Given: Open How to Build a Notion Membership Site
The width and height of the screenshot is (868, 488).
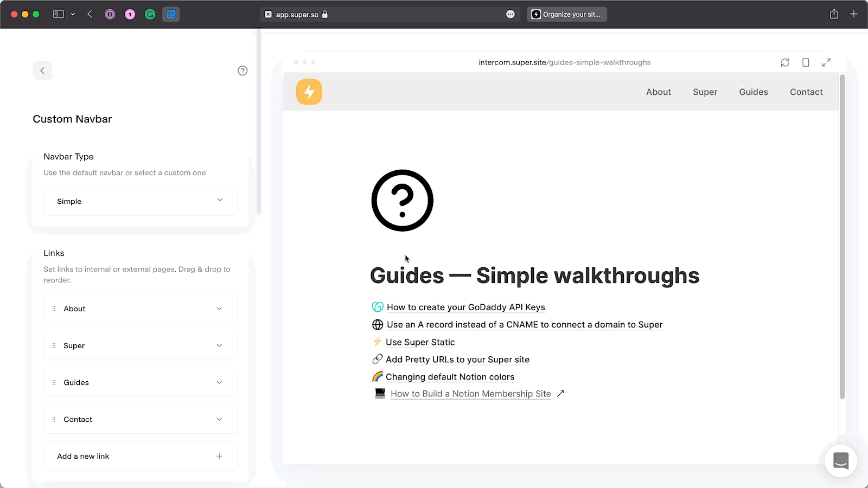Looking at the screenshot, I should point(471,394).
